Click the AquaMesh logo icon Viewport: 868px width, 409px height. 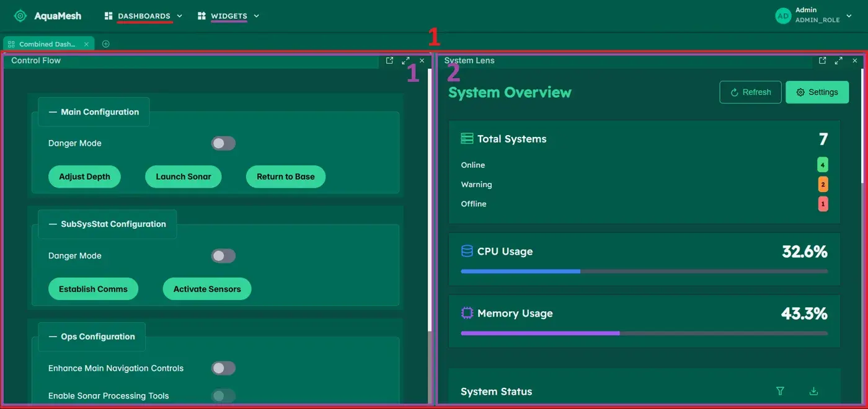click(x=20, y=16)
